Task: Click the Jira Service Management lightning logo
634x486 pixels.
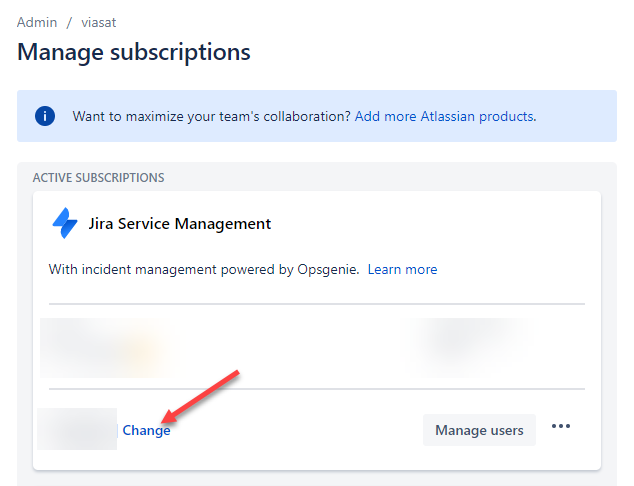Action: pyautogui.click(x=65, y=223)
